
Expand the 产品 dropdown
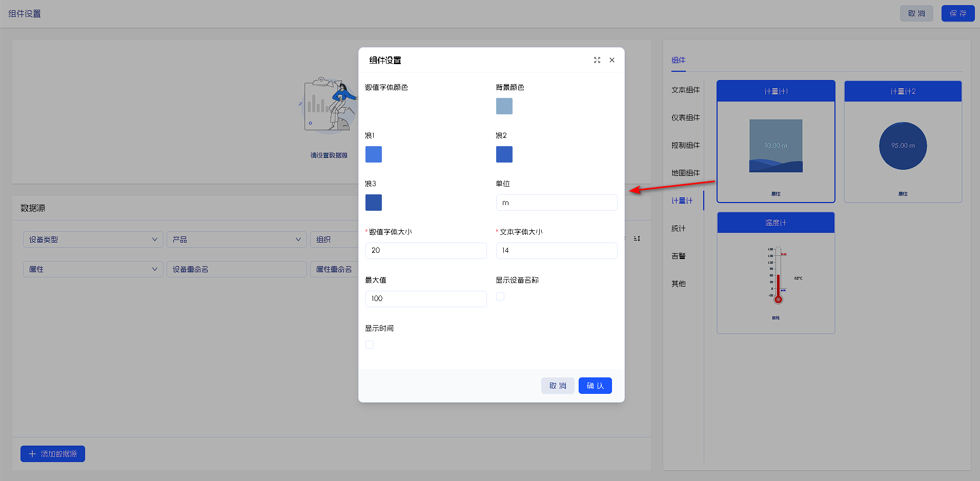pos(236,239)
